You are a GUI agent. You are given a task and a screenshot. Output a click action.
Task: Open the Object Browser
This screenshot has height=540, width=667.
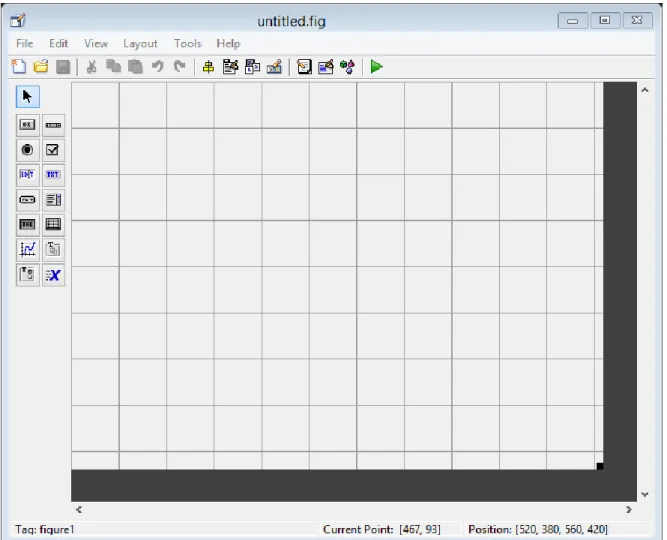coord(348,67)
